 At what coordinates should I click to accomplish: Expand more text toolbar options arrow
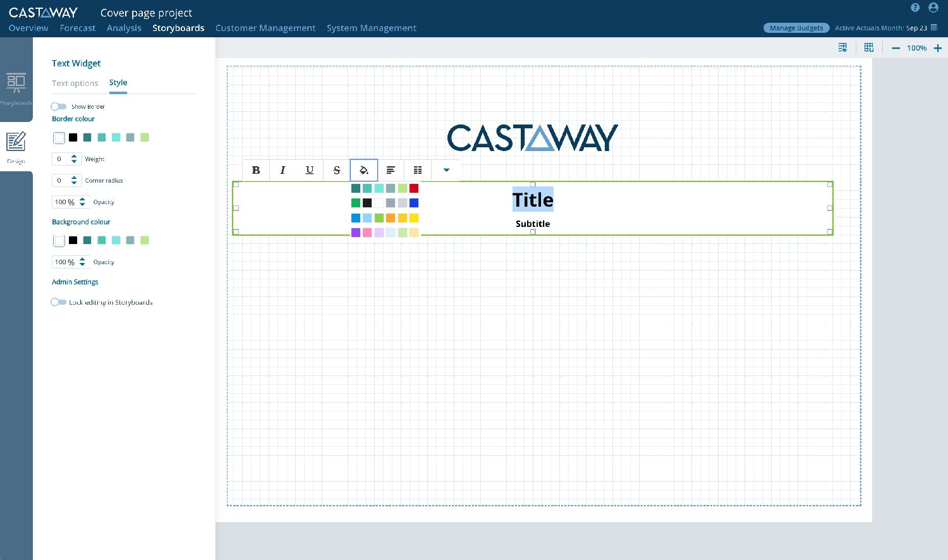446,170
